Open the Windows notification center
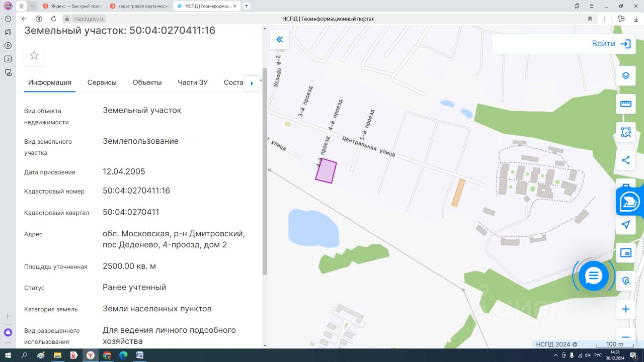644x362 pixels. click(634, 355)
